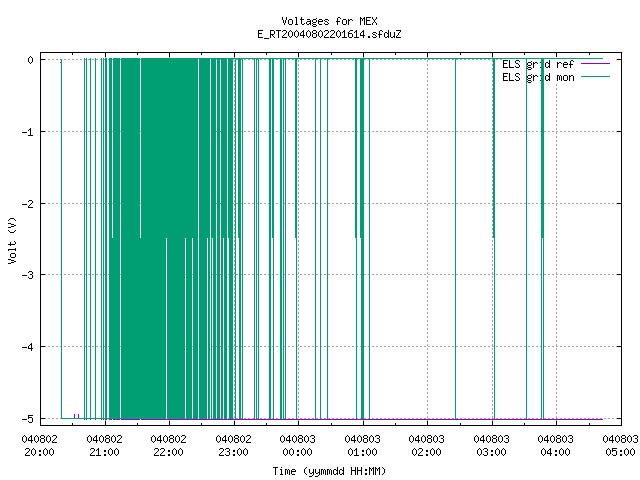Image resolution: width=640 pixels, height=480 pixels.
Task: Click the y-axis tick label -1
Action: (x=28, y=132)
